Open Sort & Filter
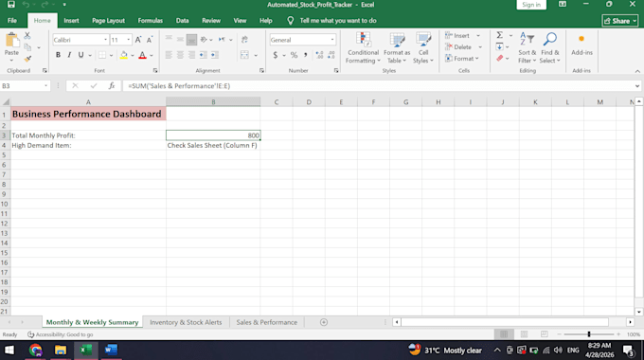644x360 pixels. click(x=527, y=47)
